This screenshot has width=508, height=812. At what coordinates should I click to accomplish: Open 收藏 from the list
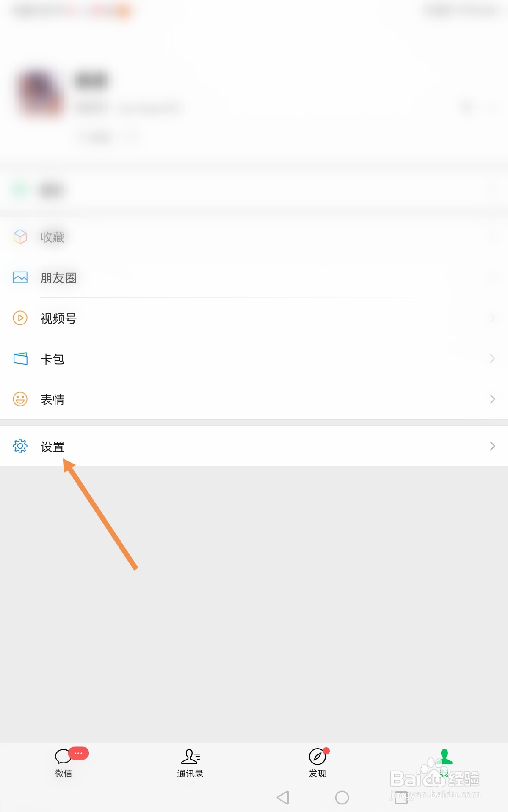pos(254,237)
